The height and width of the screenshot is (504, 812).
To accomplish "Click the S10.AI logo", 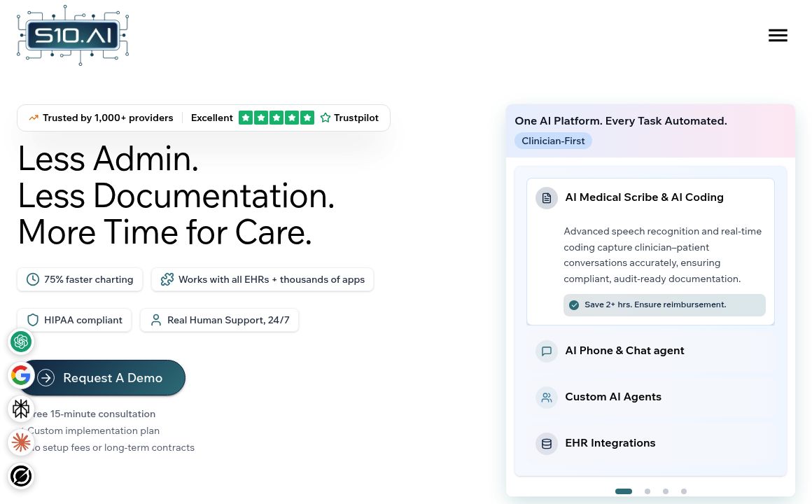I will pyautogui.click(x=73, y=35).
